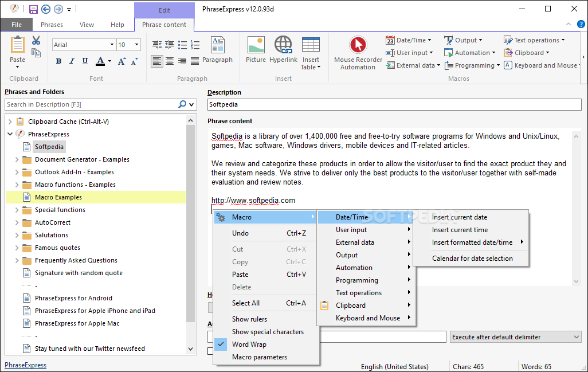This screenshot has width=588, height=372.
Task: Expand the Clipboard Cache folder
Action: pos(10,122)
